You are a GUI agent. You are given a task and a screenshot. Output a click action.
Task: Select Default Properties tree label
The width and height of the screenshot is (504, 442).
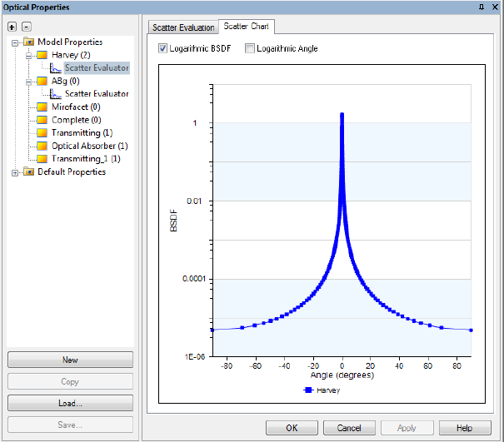[x=72, y=171]
